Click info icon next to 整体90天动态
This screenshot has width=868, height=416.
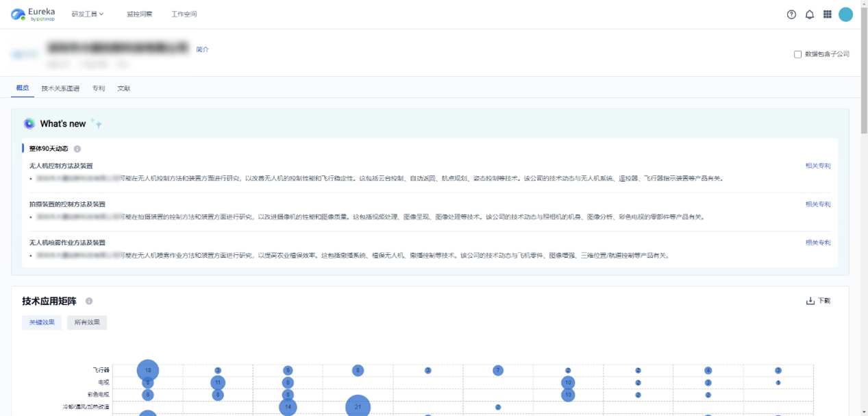click(77, 149)
